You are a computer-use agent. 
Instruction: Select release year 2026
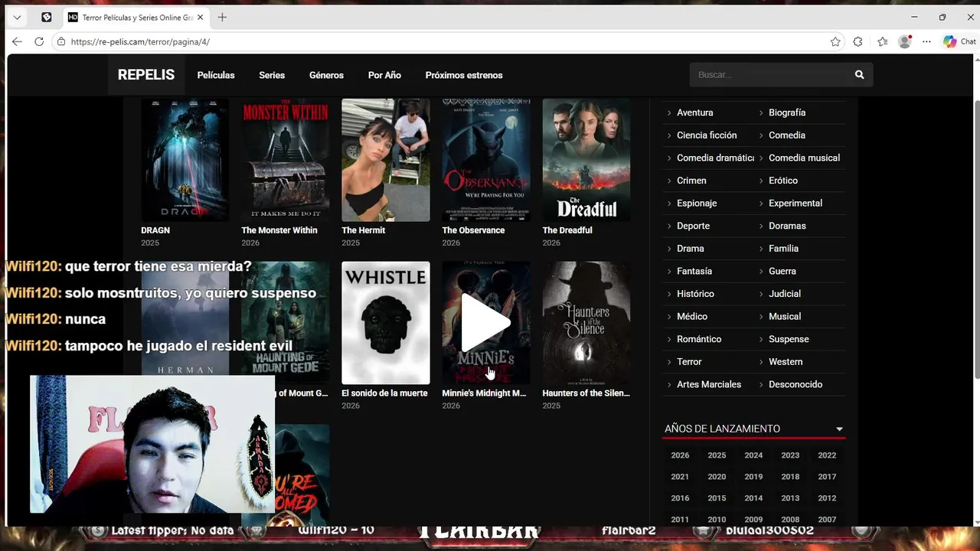680,455
